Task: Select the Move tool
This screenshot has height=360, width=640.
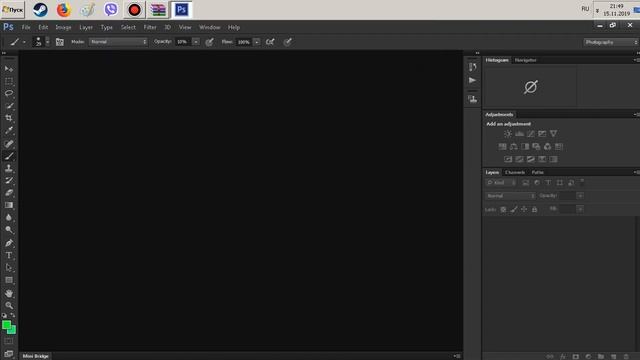Action: [9, 69]
